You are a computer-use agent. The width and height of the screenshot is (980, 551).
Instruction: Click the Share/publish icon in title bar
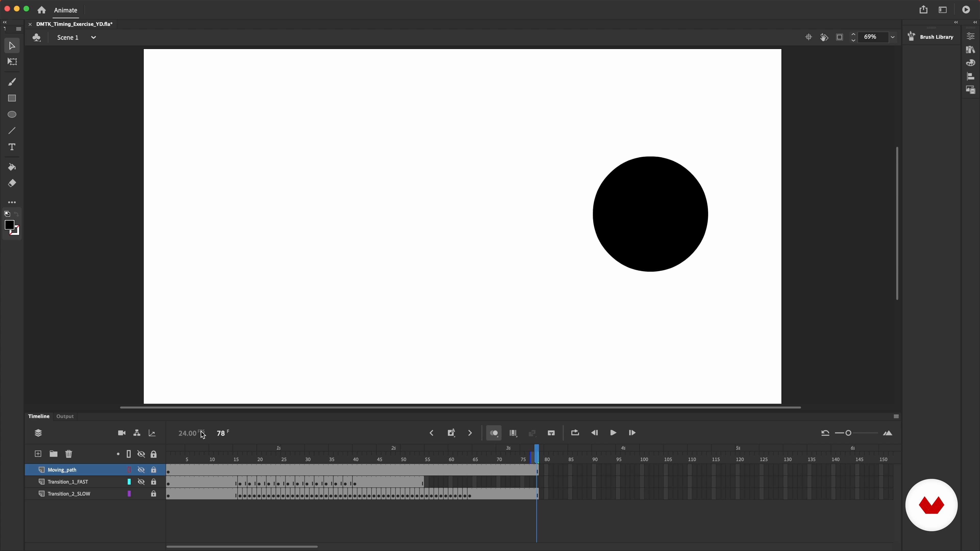click(x=923, y=10)
